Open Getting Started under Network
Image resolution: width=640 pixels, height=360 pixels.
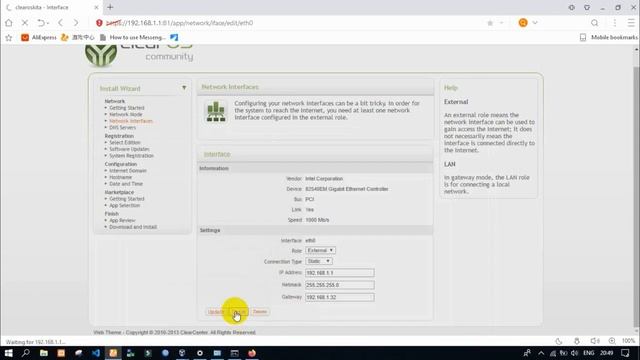[x=127, y=108]
